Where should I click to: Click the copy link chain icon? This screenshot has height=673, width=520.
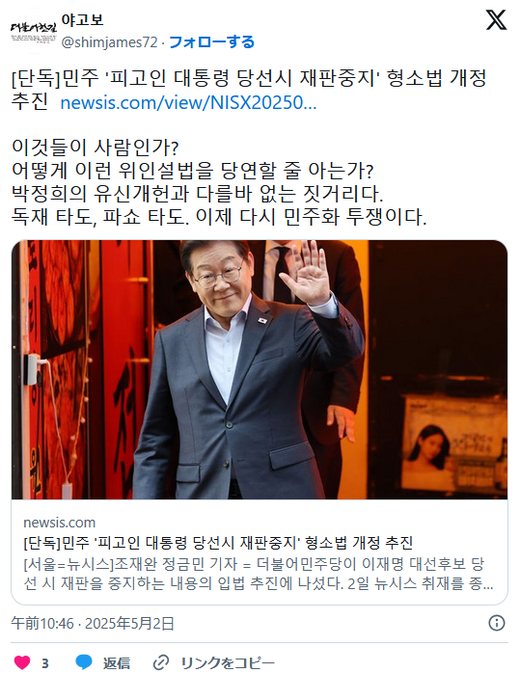pos(161,662)
